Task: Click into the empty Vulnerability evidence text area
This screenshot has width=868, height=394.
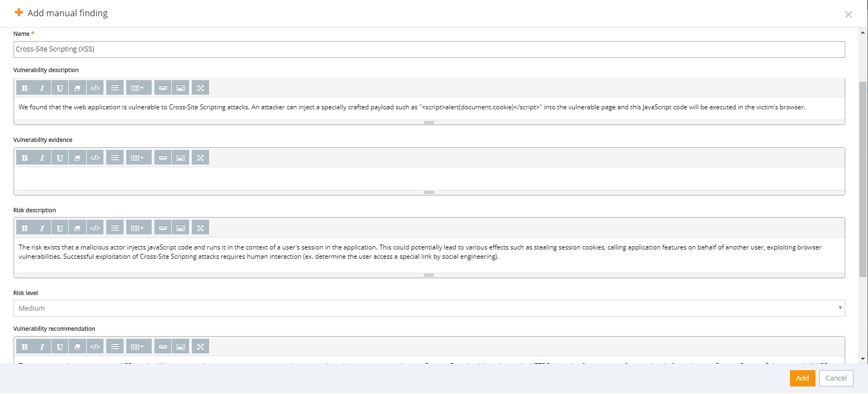Action: 429,178
